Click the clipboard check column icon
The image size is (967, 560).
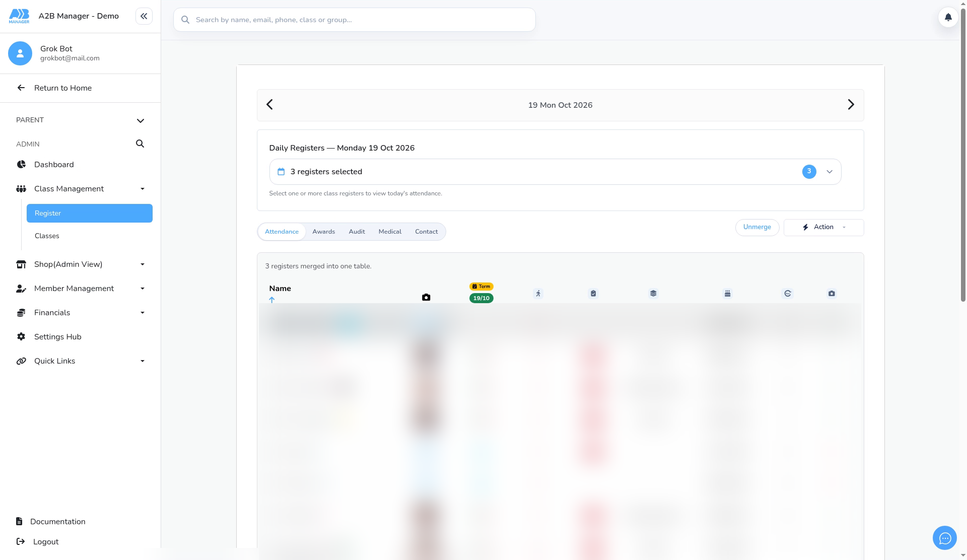[593, 294]
